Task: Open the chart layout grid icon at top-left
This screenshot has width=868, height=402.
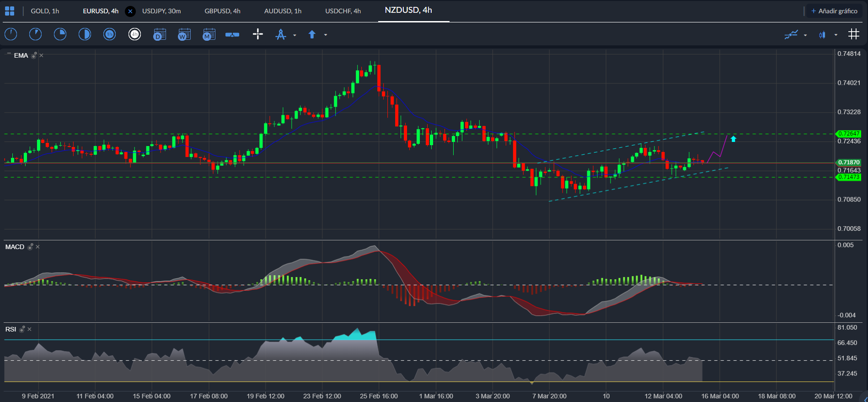Action: point(10,11)
